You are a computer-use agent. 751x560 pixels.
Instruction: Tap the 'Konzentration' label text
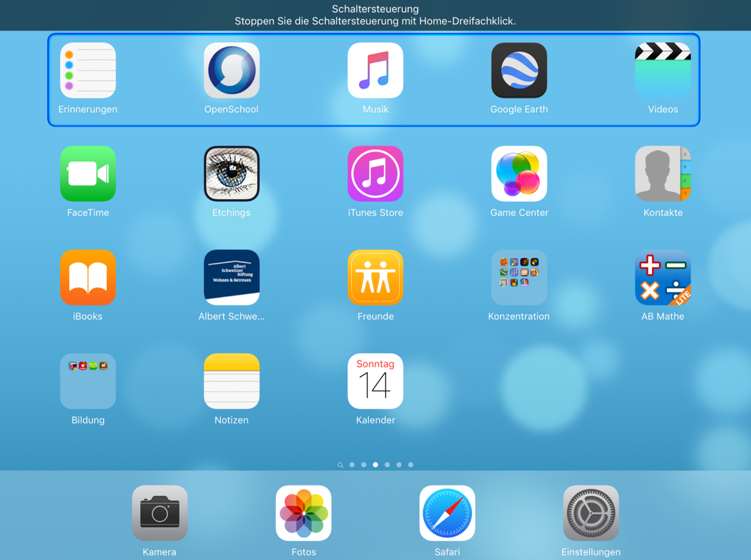point(519,316)
